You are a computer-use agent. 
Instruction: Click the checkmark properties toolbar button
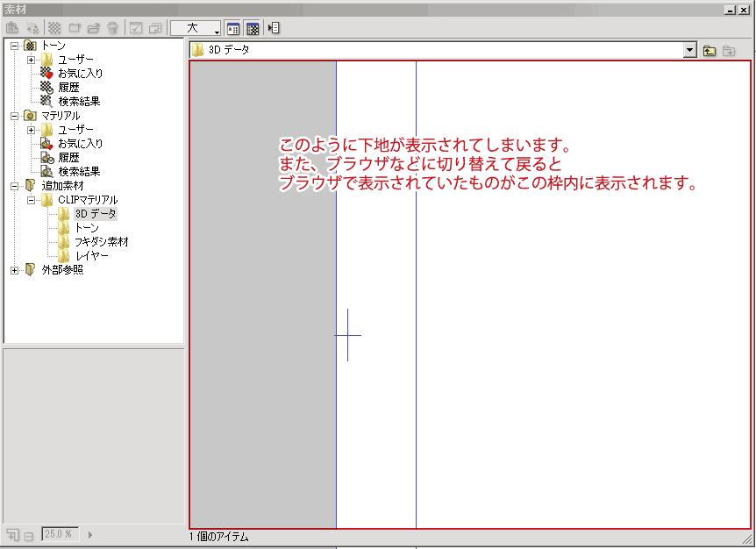(x=136, y=27)
